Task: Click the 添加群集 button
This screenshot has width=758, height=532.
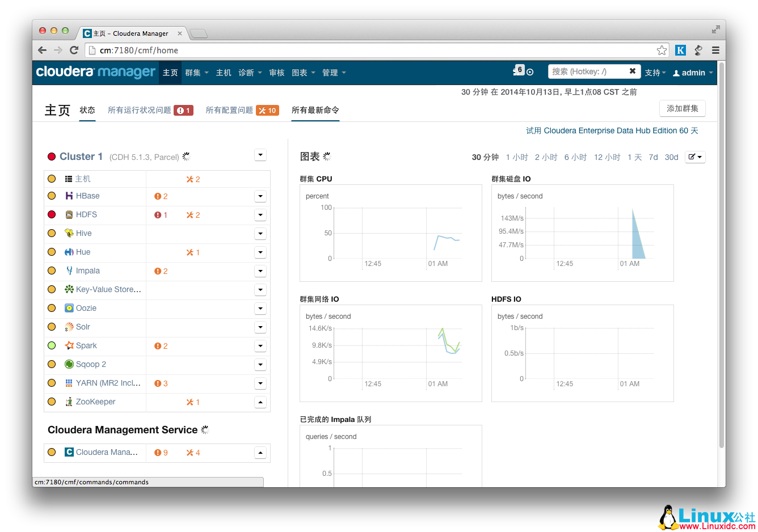Action: coord(682,108)
